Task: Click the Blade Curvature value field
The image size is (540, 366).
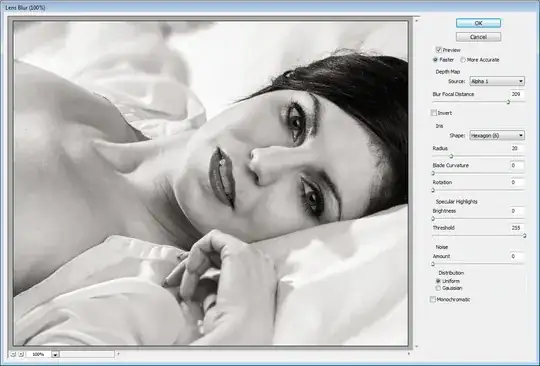Action: click(516, 166)
